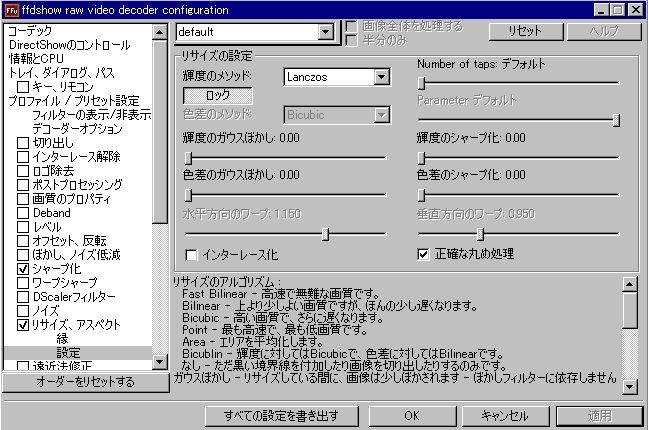The width and height of the screenshot is (648, 430).
Task: Enable インターレース解除 checkbox
Action: (x=23, y=157)
